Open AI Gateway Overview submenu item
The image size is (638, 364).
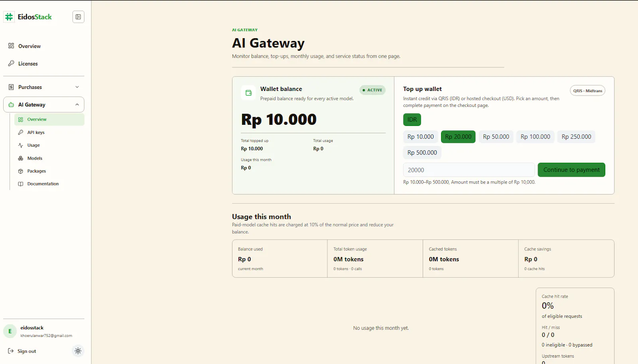click(49, 119)
